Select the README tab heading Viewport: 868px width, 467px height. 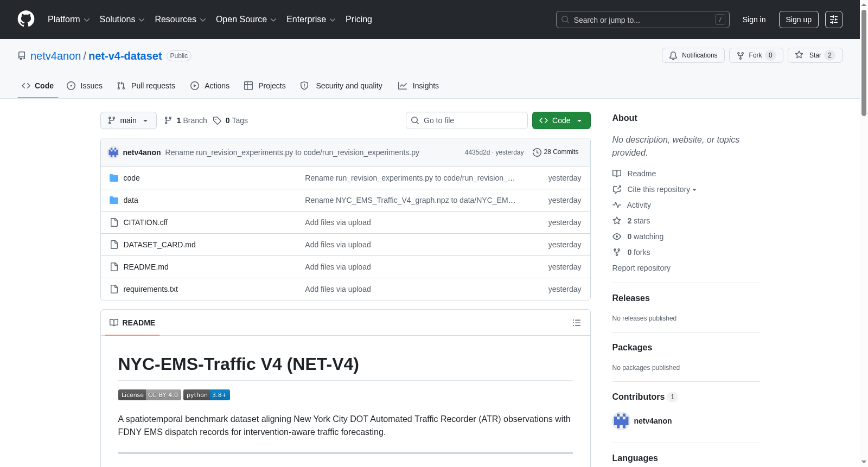pos(132,323)
